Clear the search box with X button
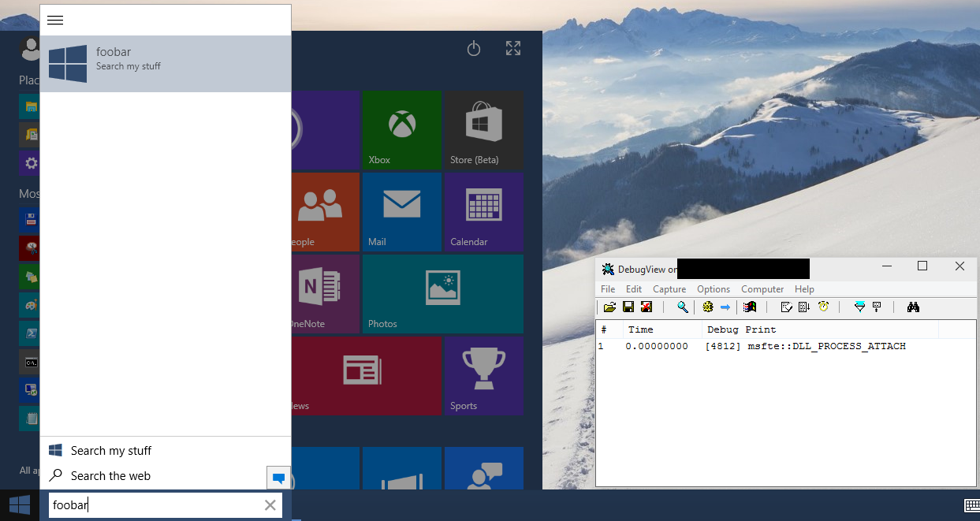Viewport: 980px width, 521px height. (x=270, y=505)
